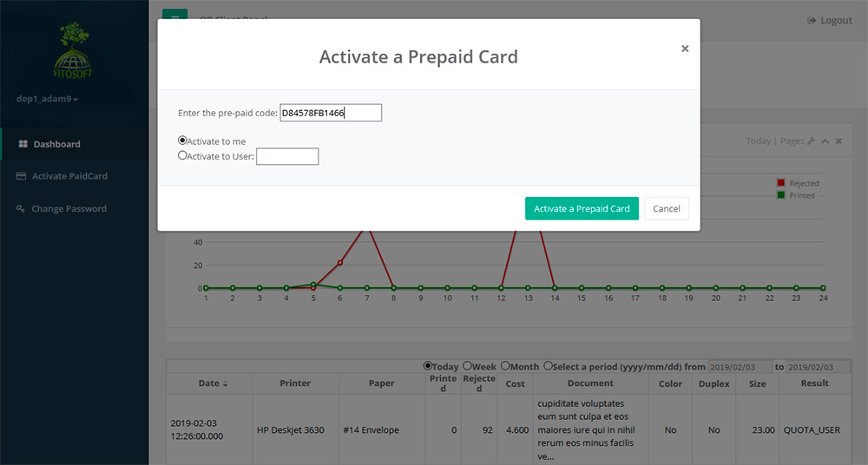The image size is (868, 465).
Task: Close the chart panel with its X icon
Action: (x=838, y=141)
